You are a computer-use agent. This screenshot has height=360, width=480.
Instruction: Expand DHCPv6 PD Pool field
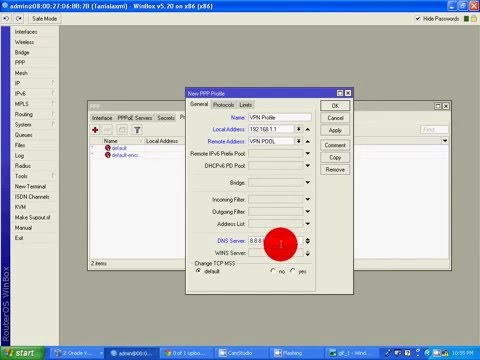pos(308,165)
